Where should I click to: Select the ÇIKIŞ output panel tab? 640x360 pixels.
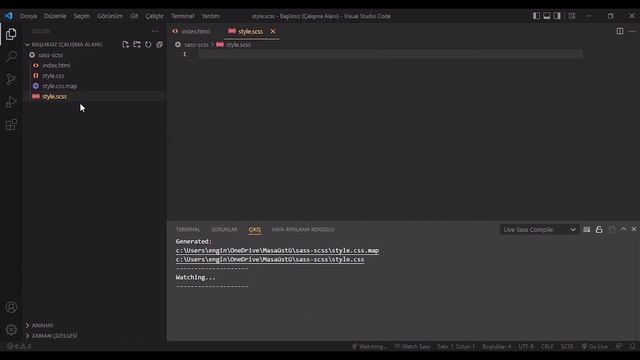pos(255,229)
